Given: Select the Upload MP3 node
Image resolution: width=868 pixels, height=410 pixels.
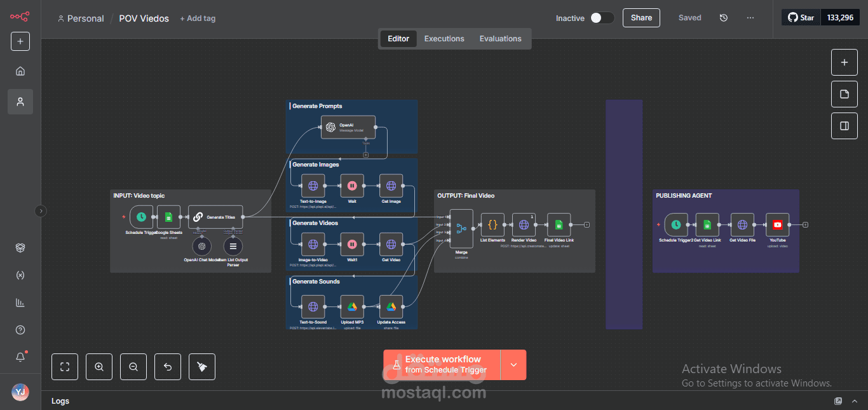Looking at the screenshot, I should point(352,306).
